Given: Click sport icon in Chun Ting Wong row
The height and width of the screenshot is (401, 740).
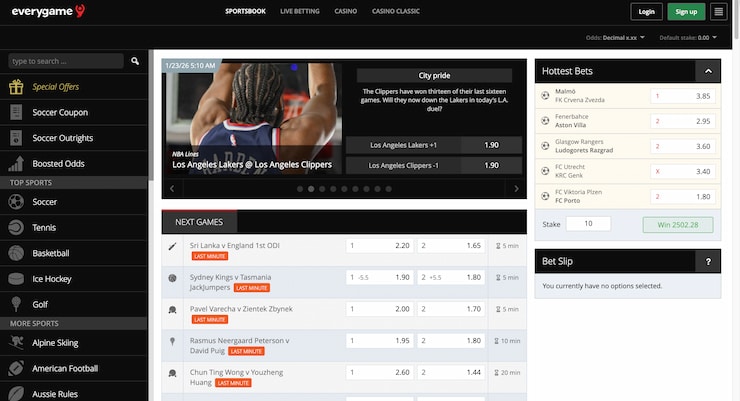Looking at the screenshot, I should pos(172,373).
